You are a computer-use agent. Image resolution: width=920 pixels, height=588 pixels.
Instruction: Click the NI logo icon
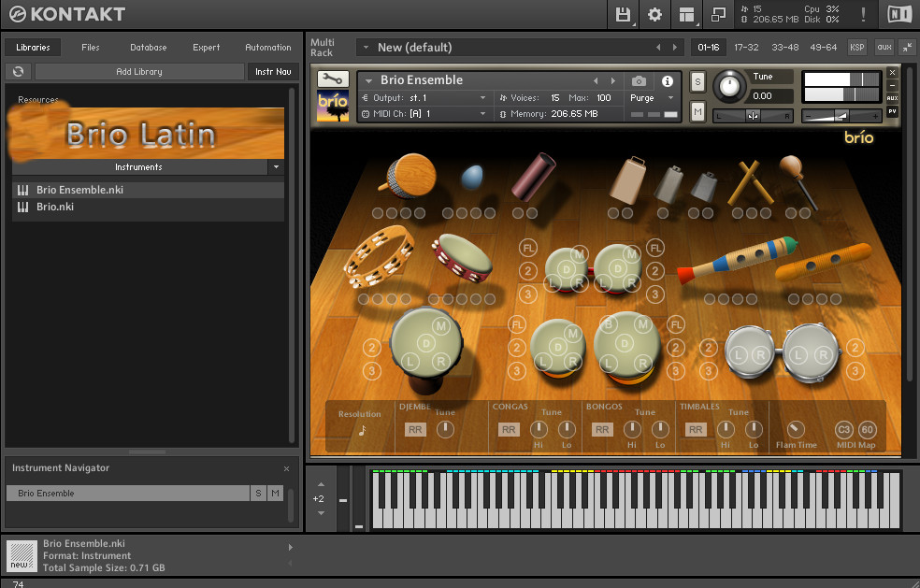coord(899,14)
